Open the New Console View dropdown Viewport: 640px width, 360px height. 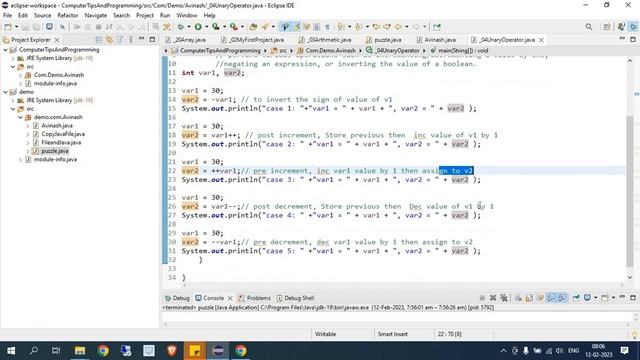[x=613, y=298]
